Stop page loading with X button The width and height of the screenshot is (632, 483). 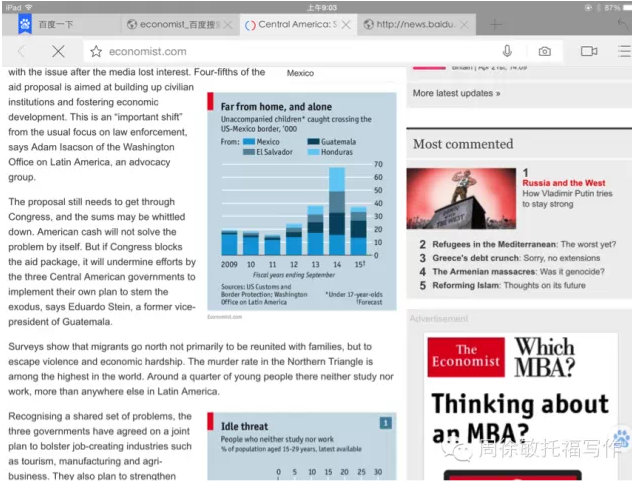[x=57, y=51]
